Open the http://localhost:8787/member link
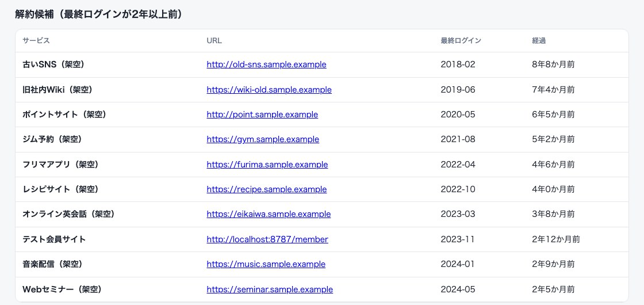 click(267, 239)
